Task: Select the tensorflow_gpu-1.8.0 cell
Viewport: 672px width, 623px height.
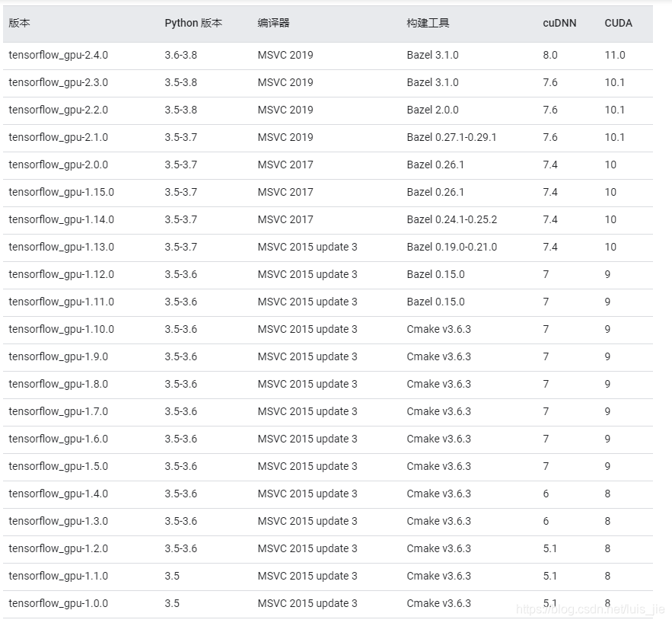Action: pyautogui.click(x=59, y=384)
